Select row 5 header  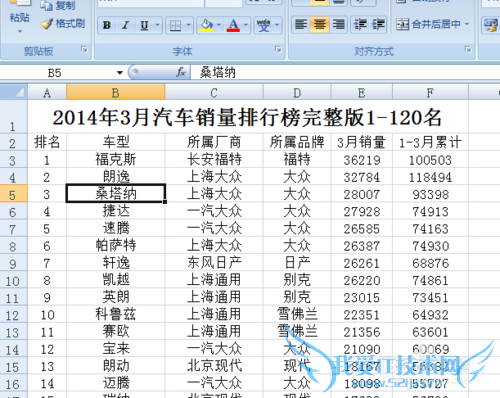(14, 194)
